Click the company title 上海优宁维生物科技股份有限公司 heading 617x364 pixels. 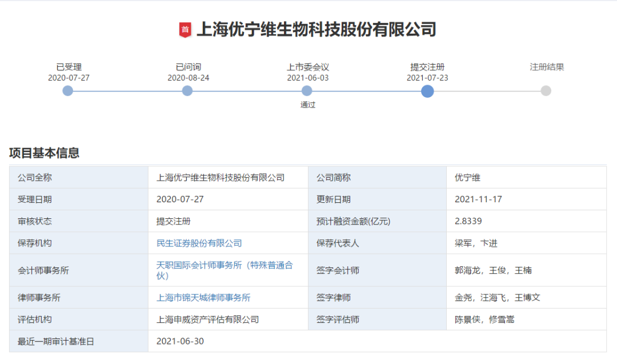(316, 30)
